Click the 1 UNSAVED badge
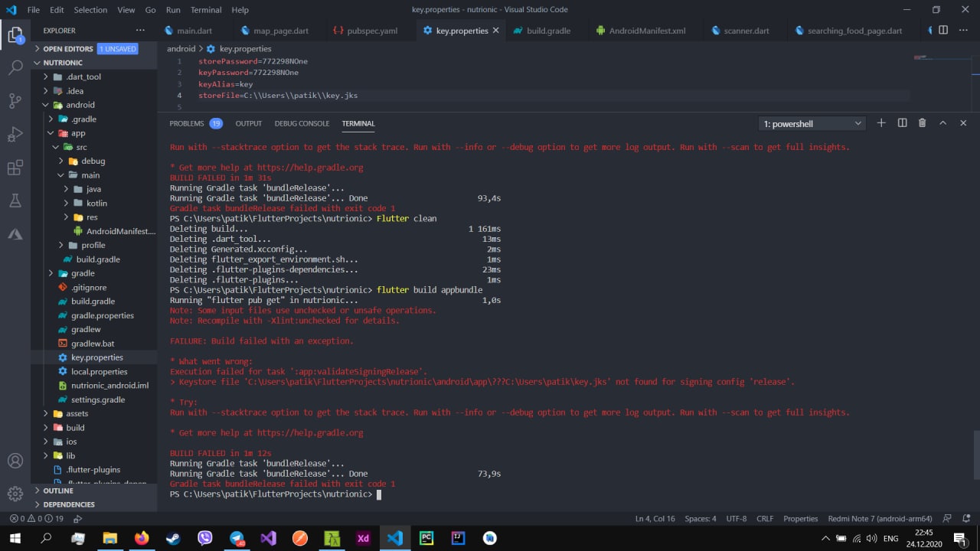 click(117, 49)
